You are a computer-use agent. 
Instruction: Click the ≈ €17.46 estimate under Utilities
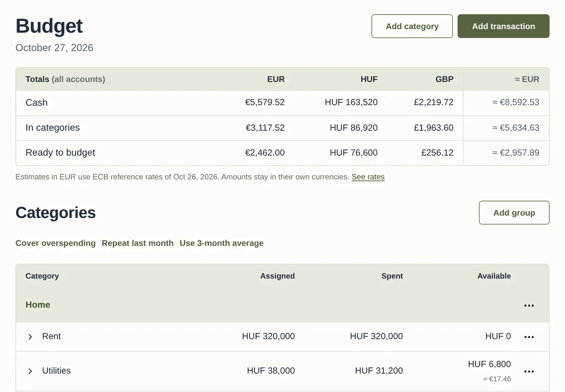coord(497,379)
